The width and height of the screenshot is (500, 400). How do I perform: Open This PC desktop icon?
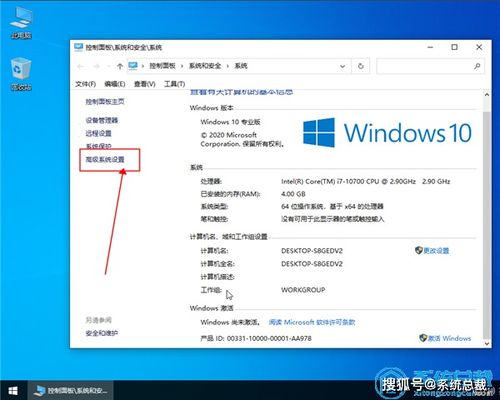(21, 23)
